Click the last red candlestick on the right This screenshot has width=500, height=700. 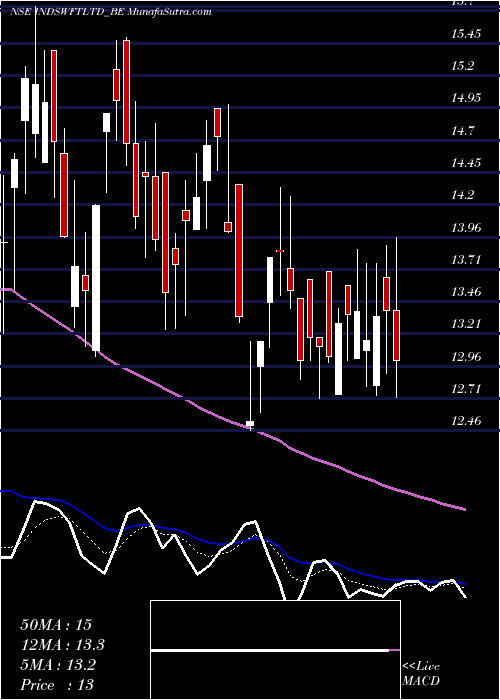coord(396,335)
